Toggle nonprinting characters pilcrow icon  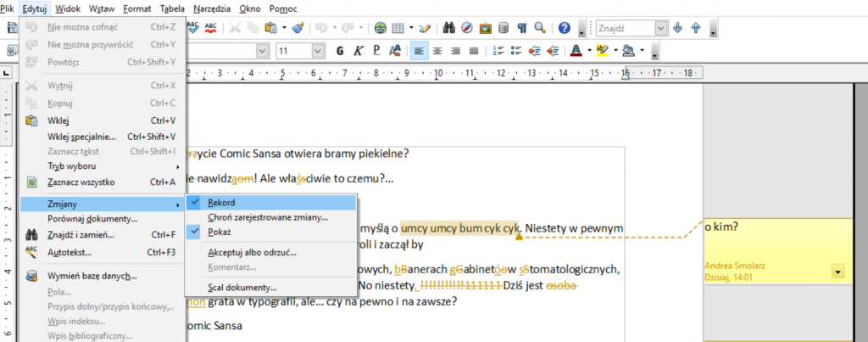point(522,28)
